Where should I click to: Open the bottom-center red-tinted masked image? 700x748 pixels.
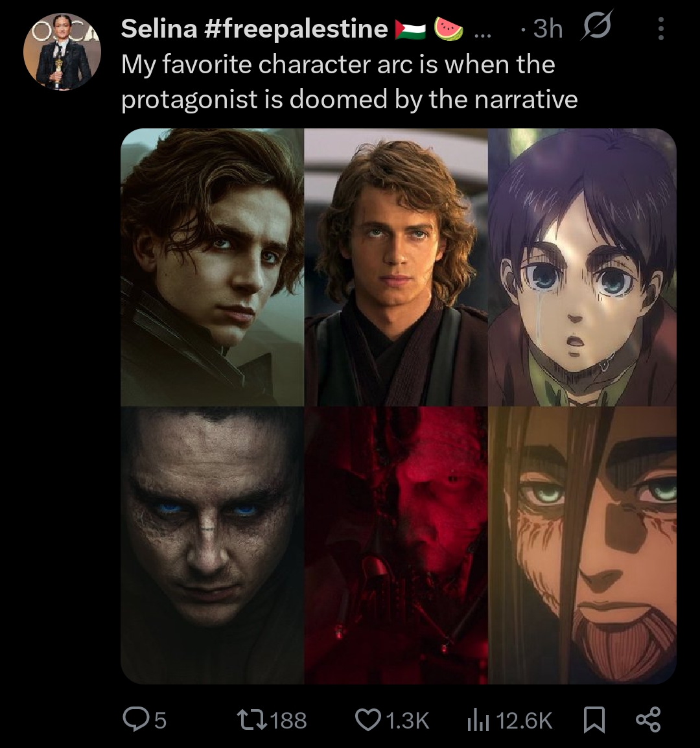pyautogui.click(x=396, y=544)
